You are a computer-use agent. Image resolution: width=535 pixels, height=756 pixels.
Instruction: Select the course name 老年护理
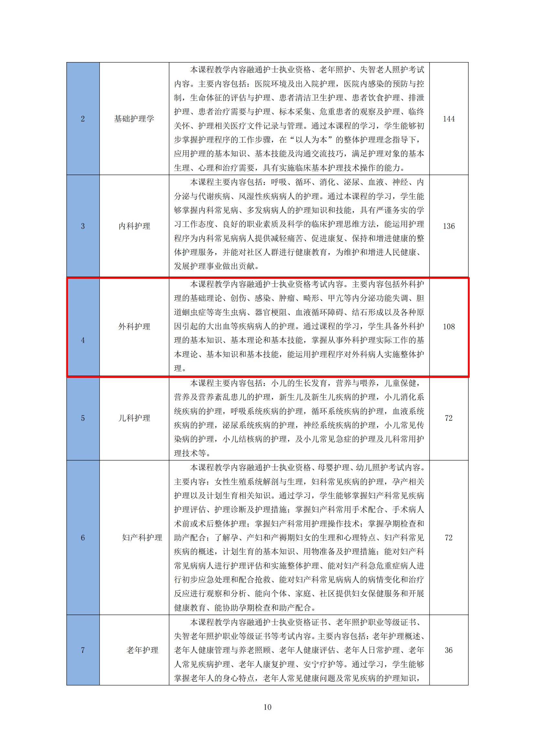tap(142, 650)
